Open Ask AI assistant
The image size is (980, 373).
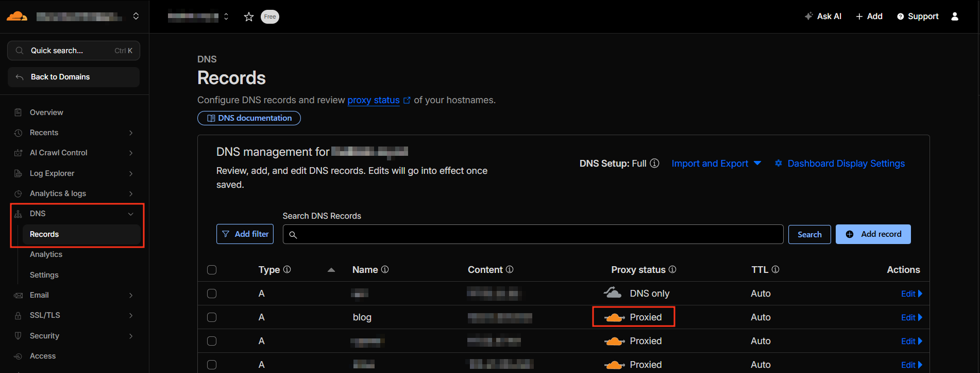point(823,17)
